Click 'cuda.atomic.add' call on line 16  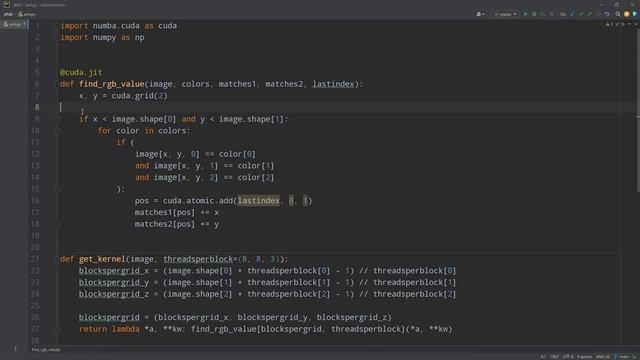pyautogui.click(x=198, y=201)
